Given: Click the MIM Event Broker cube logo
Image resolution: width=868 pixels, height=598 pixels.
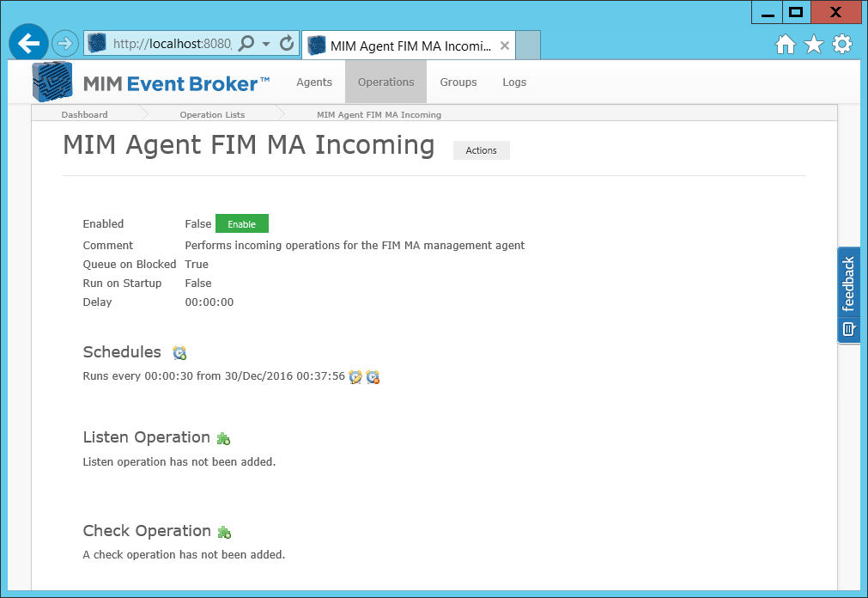Looking at the screenshot, I should [52, 82].
